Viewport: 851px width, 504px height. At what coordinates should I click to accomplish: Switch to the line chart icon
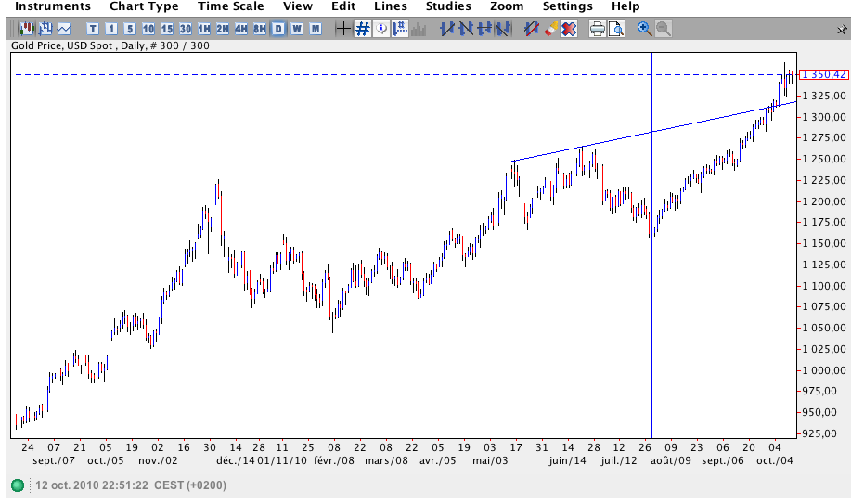[63, 29]
